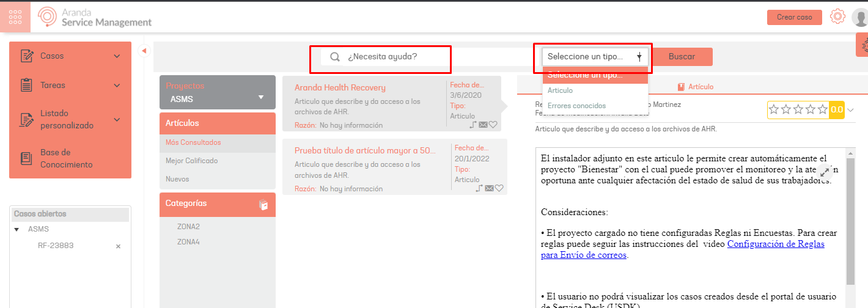
Task: Rate the article five stars
Action: tap(822, 110)
